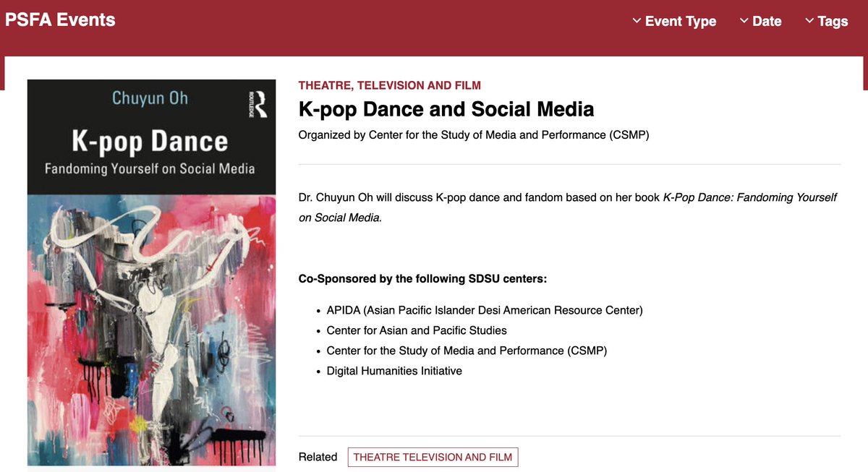This screenshot has height=472, width=868.
Task: Select the Theatre, Television and Film category
Action: [x=389, y=85]
